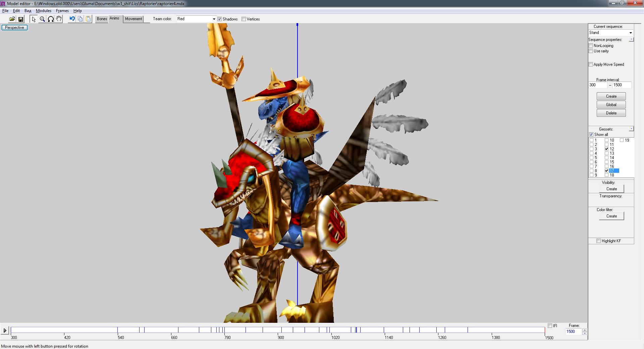Click the Frame number field
Screen dimensions: 644x349
[x=574, y=332]
